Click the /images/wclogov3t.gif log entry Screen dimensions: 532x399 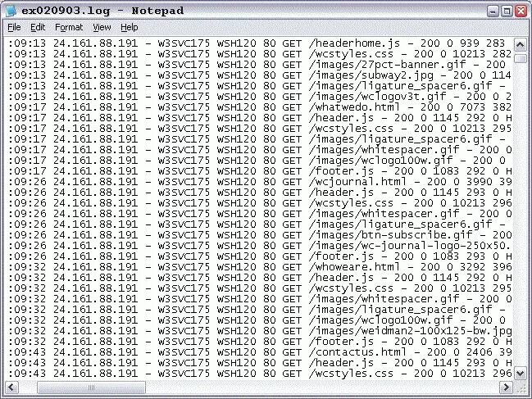[260, 97]
